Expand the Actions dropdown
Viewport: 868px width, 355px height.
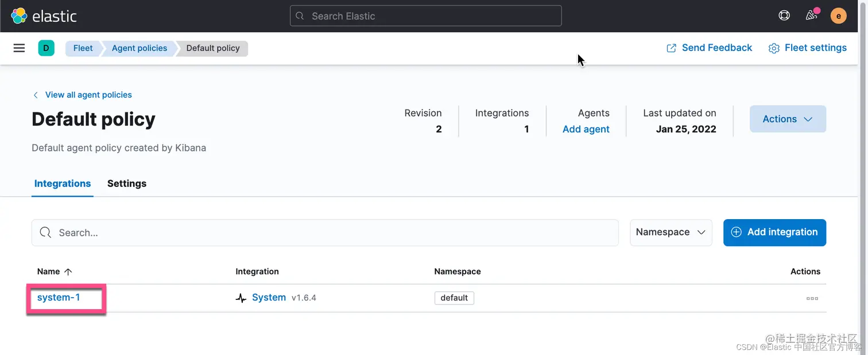coord(787,119)
